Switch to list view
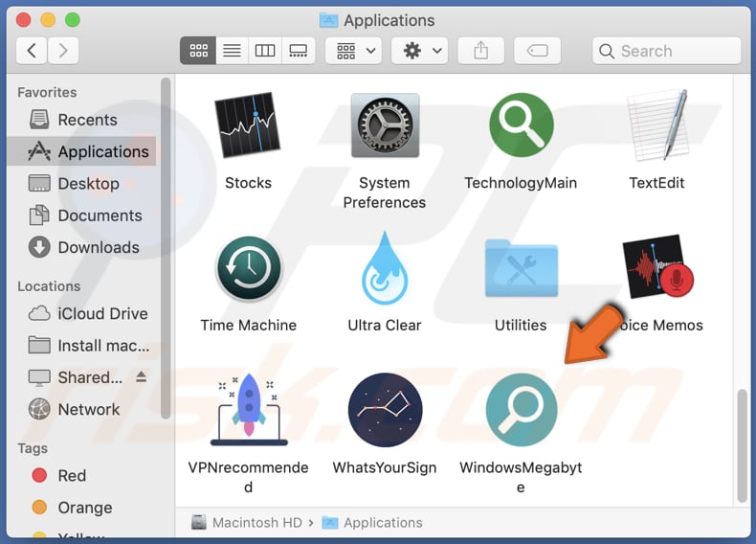Viewport: 756px width, 544px height. pos(232,50)
